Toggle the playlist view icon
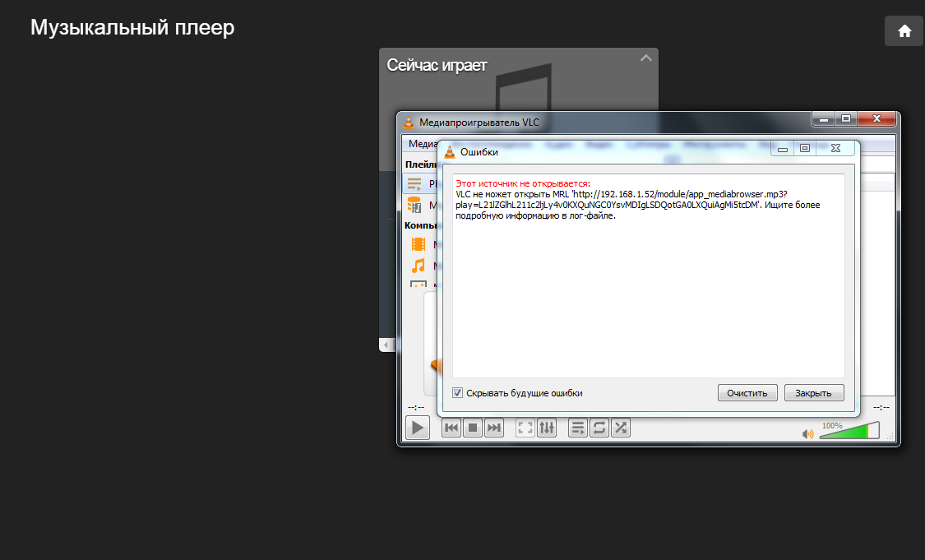The height and width of the screenshot is (560, 925). pyautogui.click(x=578, y=428)
